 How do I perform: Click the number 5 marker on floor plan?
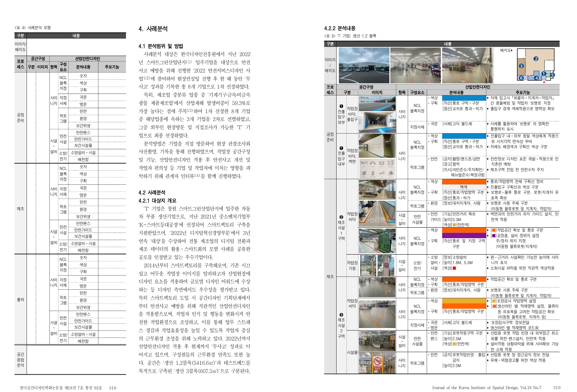click(552, 75)
